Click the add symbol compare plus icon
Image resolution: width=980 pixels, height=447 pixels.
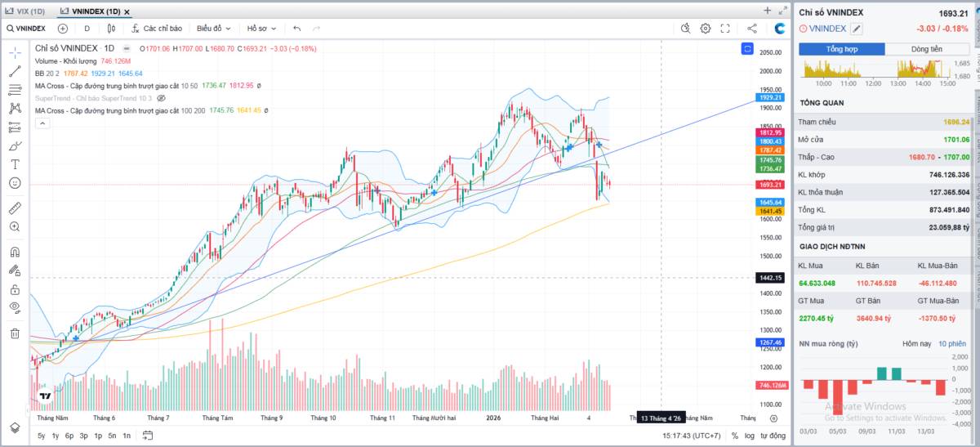[63, 28]
